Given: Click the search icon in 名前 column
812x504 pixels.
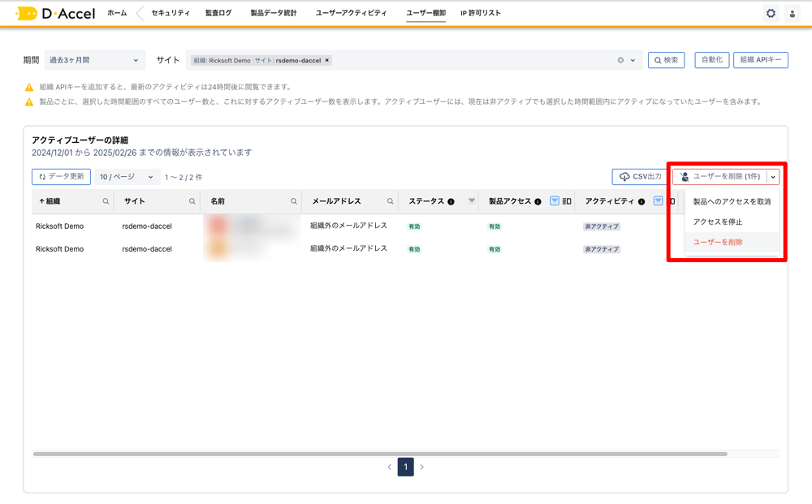Looking at the screenshot, I should coord(294,201).
